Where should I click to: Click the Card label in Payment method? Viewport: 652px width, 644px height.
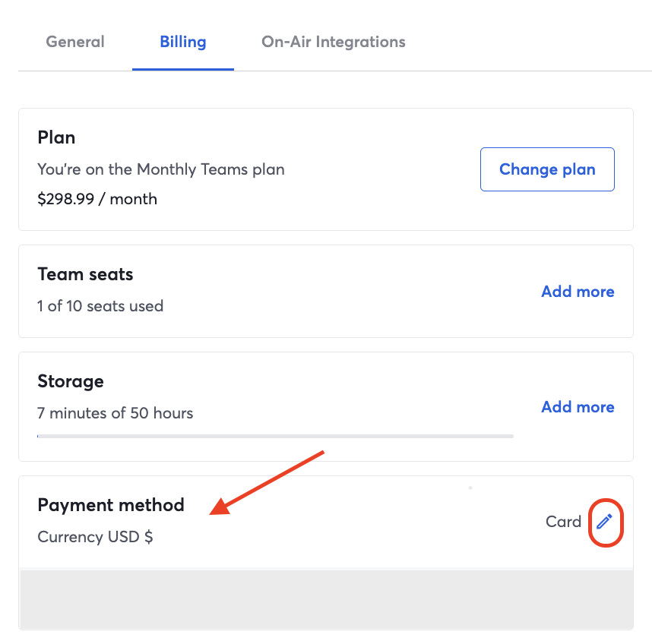[563, 522]
